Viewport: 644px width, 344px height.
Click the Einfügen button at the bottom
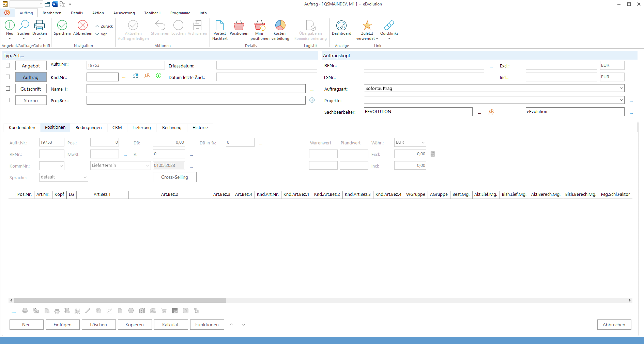[63, 325]
